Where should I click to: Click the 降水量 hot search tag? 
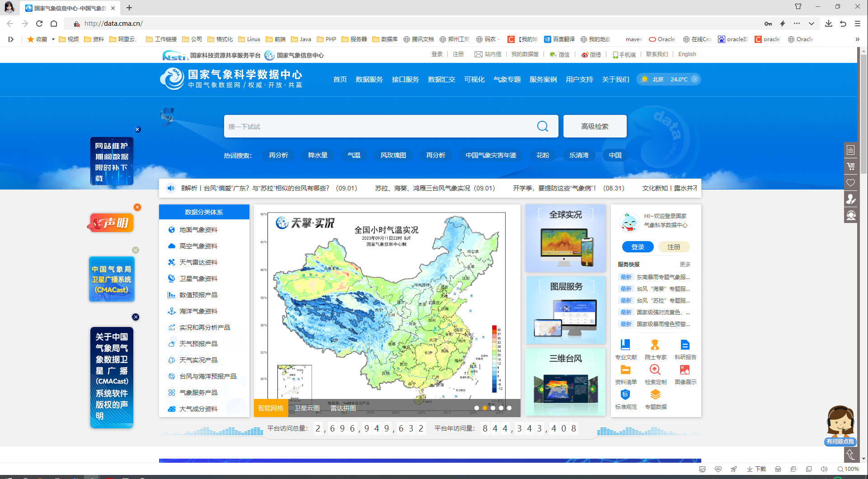click(x=318, y=155)
